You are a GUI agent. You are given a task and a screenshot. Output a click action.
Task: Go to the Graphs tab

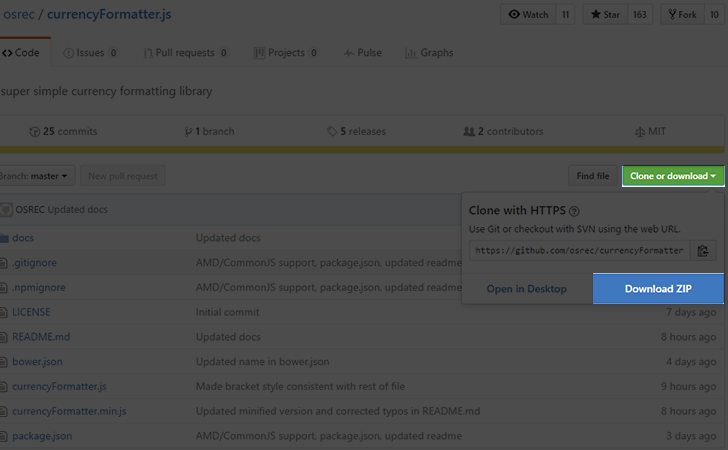429,53
